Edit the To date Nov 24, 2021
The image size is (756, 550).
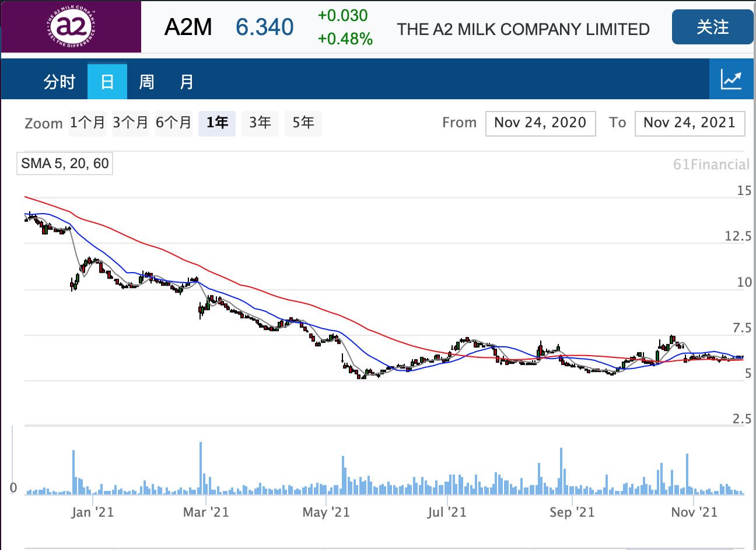[x=689, y=123]
